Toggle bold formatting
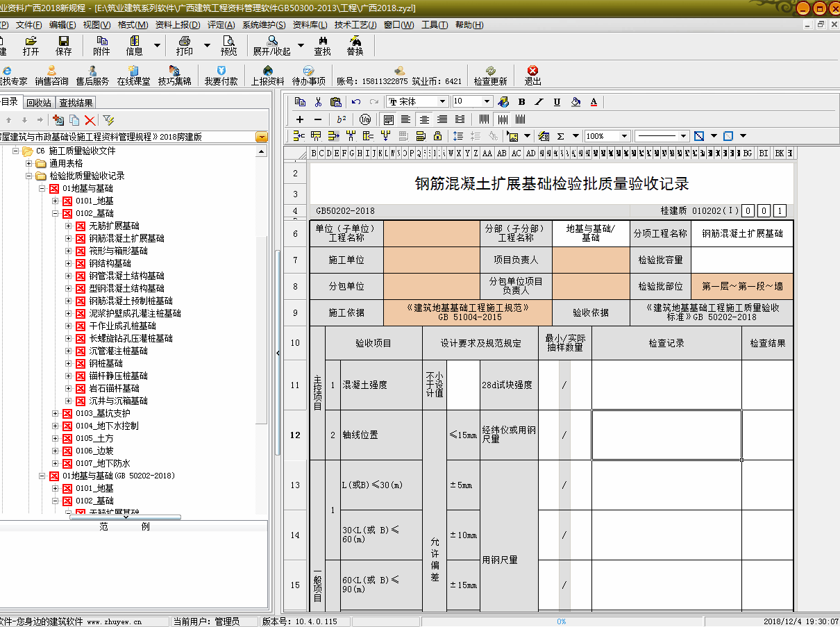The image size is (840, 627). point(522,102)
